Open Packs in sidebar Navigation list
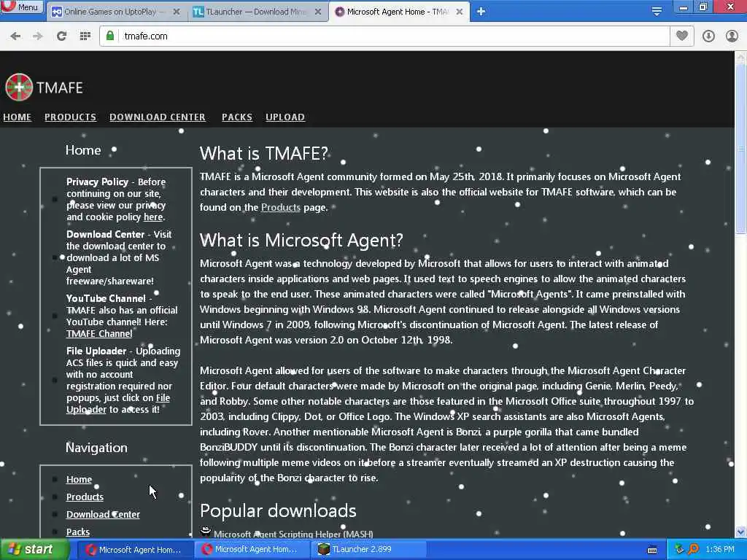 tap(78, 532)
